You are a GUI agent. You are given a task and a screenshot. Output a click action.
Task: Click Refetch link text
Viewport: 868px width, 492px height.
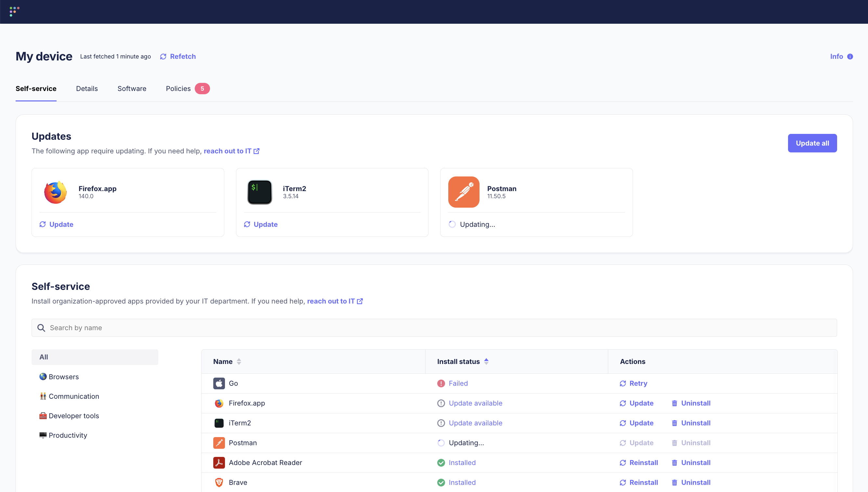183,57
